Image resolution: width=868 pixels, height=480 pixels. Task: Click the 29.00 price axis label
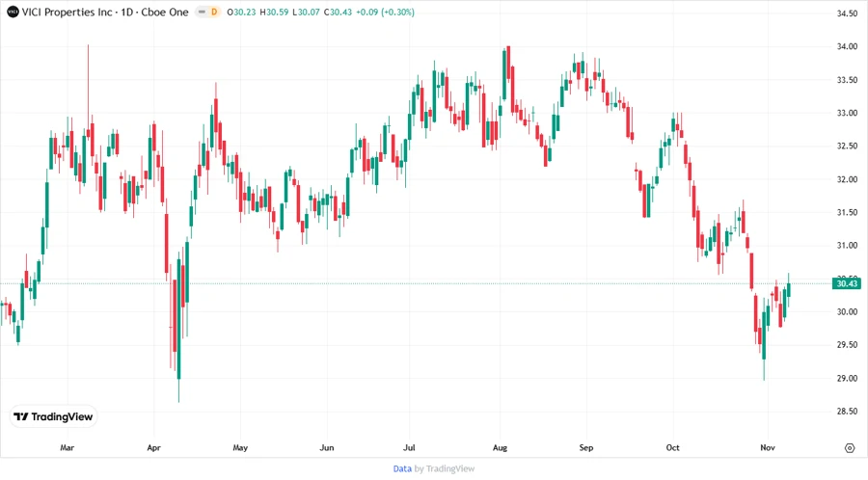(x=847, y=378)
